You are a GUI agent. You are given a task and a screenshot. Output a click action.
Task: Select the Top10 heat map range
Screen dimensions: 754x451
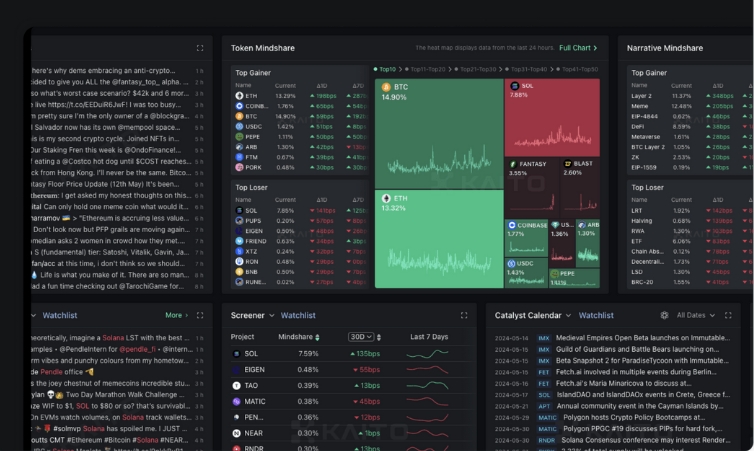(385, 69)
